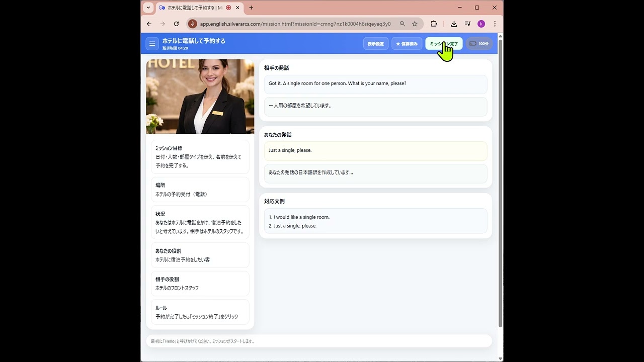
Task: Click the 100分 remaining minutes badge
Action: (479, 44)
